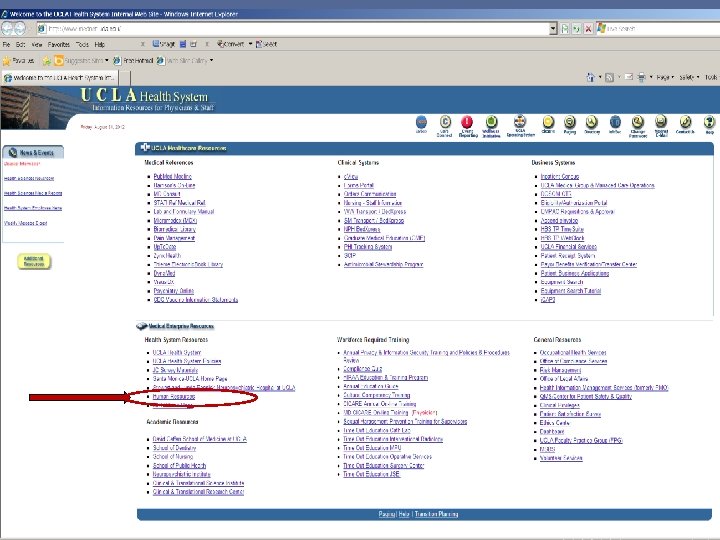Click the Mednet icon next to Directory
This screenshot has width=720, height=540.
615,122
